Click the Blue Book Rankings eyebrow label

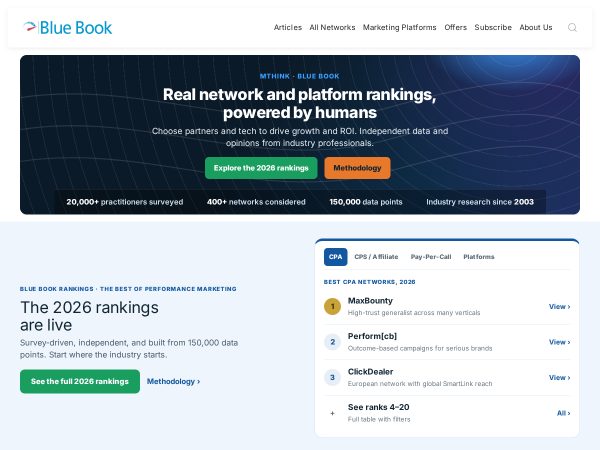(x=128, y=289)
